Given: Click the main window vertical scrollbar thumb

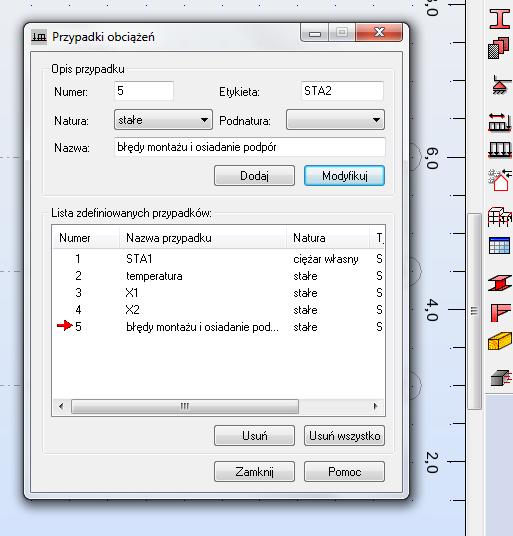Looking at the screenshot, I should pos(474,310).
